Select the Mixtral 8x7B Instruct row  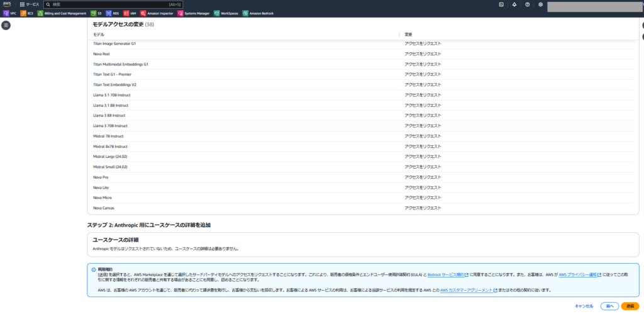click(x=363, y=147)
